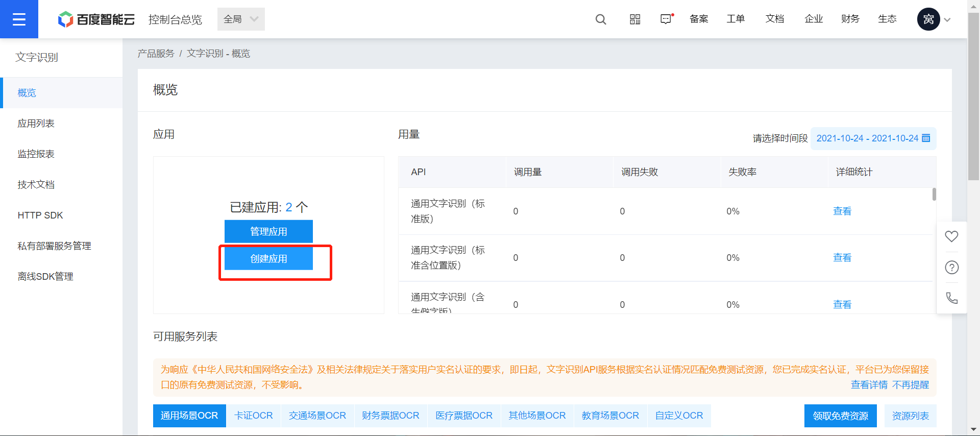This screenshot has height=436, width=980.
Task: Click 查看 for 通用文字识别（含生僻字版）
Action: pos(842,305)
